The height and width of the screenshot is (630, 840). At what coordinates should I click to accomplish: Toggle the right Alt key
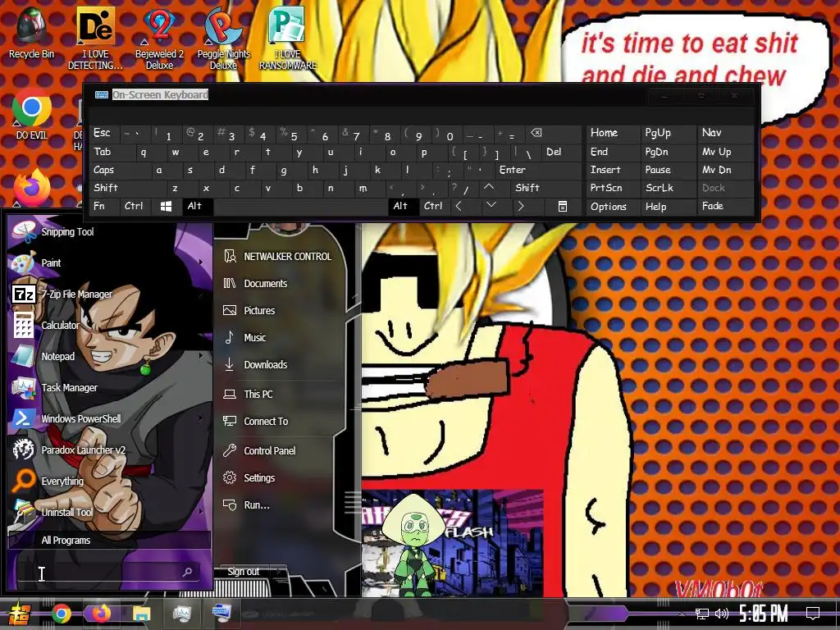tap(402, 206)
